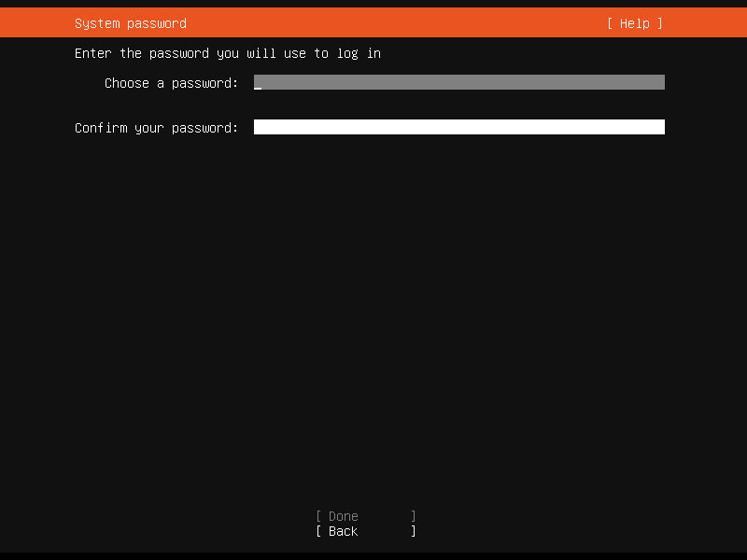Click the Confirm your password field

point(458,127)
